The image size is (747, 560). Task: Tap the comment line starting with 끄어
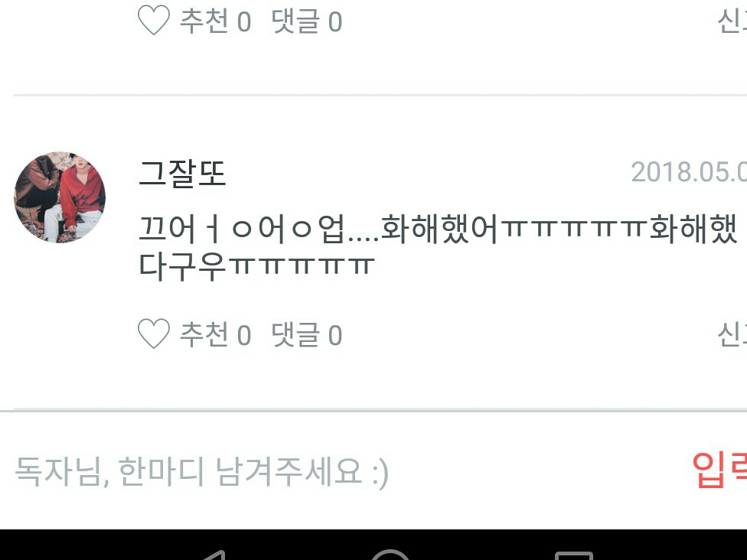click(438, 229)
